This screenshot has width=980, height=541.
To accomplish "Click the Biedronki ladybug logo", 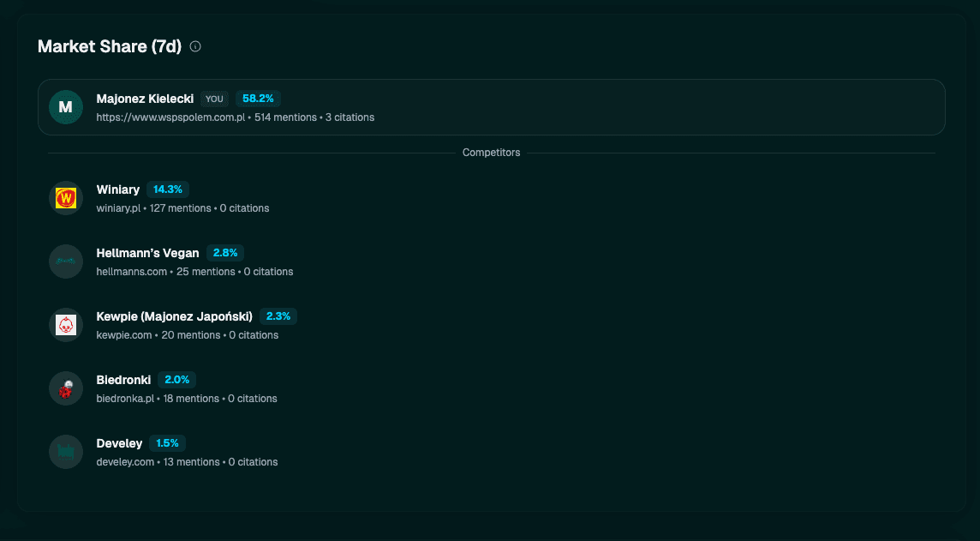I will pos(66,388).
